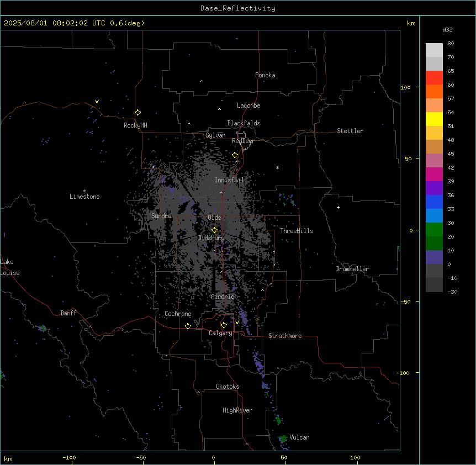
Task: Click the white plus marker northwest of Drumheller
Action: [338, 207]
